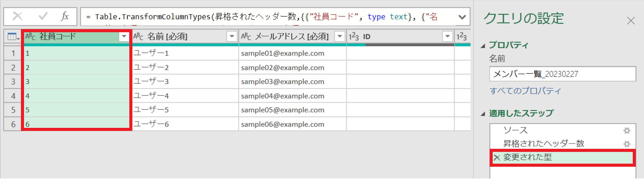Click ABC type icon of 社員コード column
Image resolution: width=644 pixels, height=179 pixels.
click(x=30, y=37)
